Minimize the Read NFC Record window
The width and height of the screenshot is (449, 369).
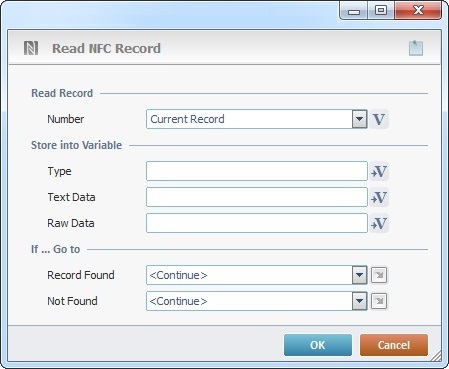coord(354,11)
